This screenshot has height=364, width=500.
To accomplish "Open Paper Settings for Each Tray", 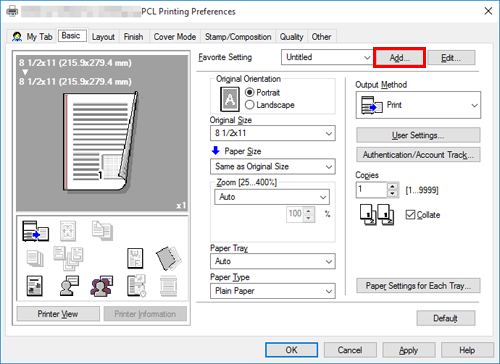I will coord(418,286).
